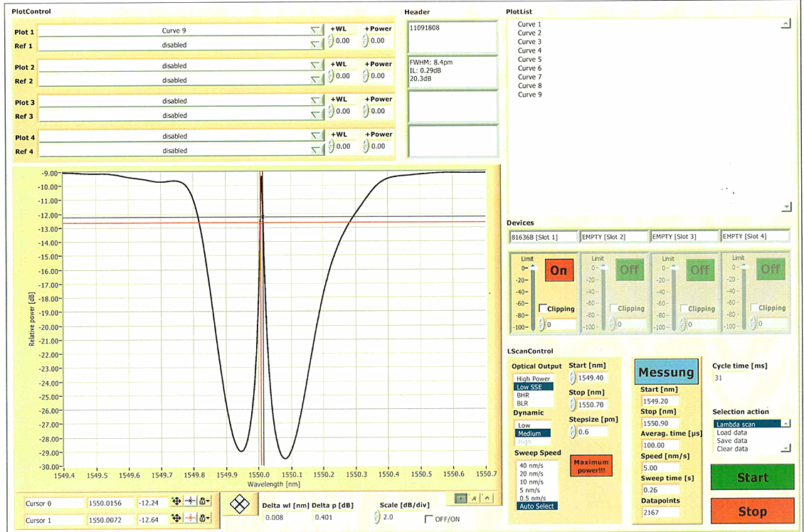Choose Save data in Selection action list
Image resolution: width=804 pixels, height=532 pixels.
click(731, 440)
